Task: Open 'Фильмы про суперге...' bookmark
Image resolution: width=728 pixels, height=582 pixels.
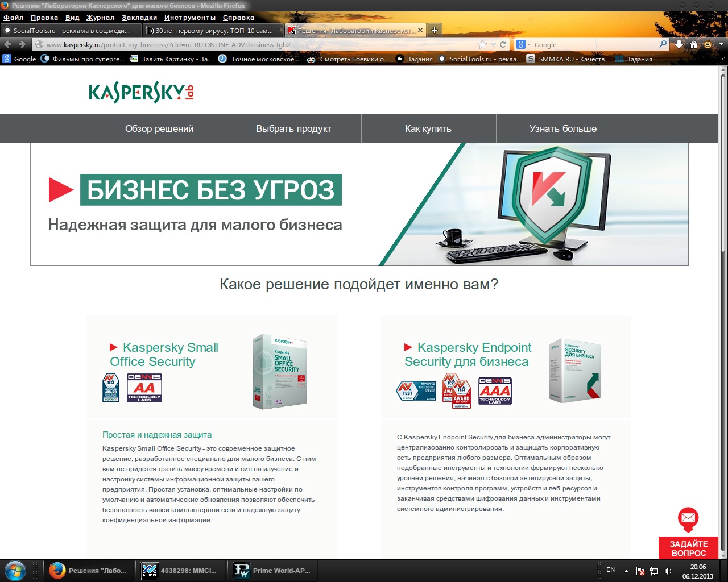Action: coord(82,59)
